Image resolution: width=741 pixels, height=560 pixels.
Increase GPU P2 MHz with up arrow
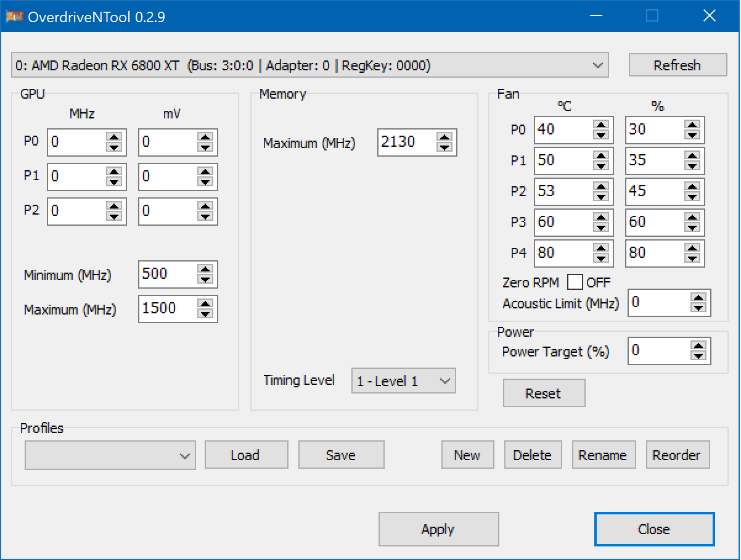coord(113,206)
